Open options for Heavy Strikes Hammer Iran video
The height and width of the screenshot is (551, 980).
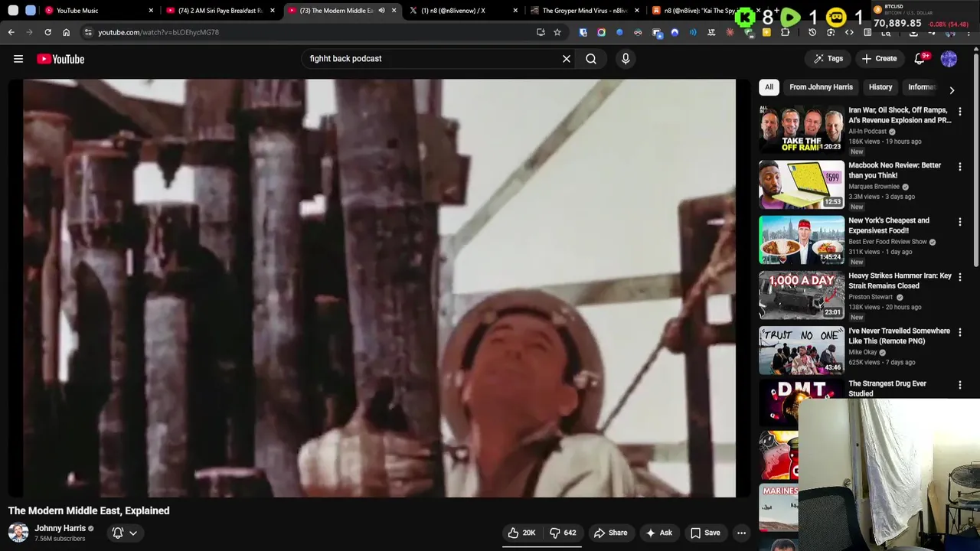[x=960, y=277]
